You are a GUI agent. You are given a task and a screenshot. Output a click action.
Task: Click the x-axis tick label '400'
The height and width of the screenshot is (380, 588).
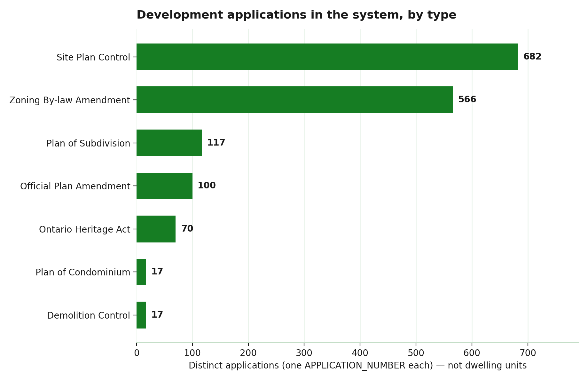tap(360, 353)
